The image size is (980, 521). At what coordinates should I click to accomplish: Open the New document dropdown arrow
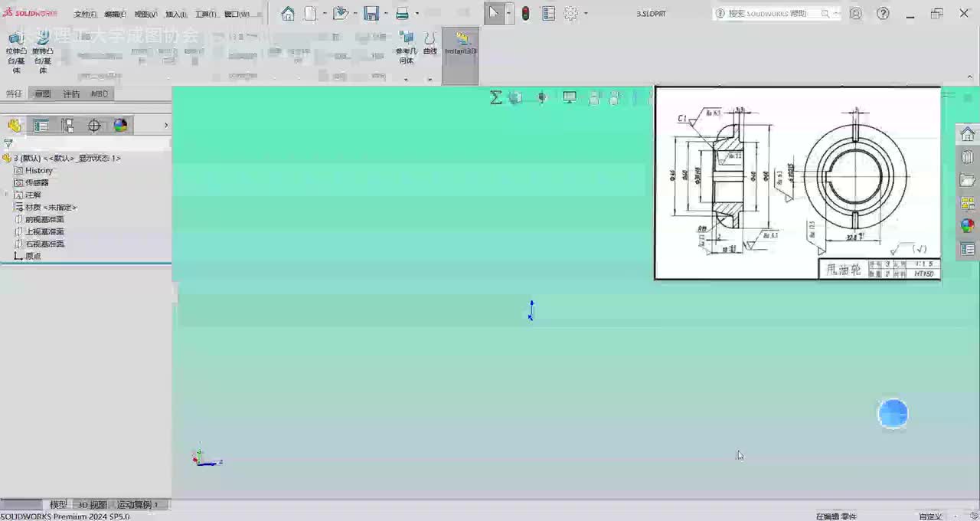[325, 13]
